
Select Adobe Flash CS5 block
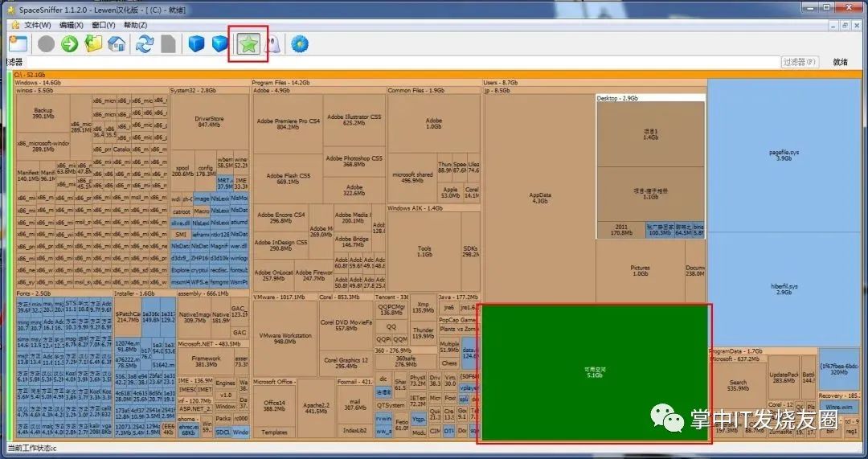pyautogui.click(x=288, y=178)
